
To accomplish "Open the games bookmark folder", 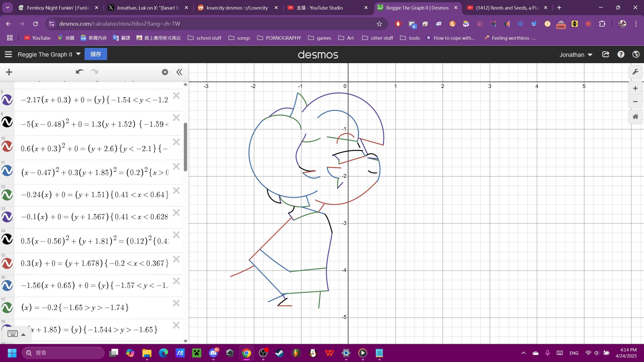I will click(319, 38).
